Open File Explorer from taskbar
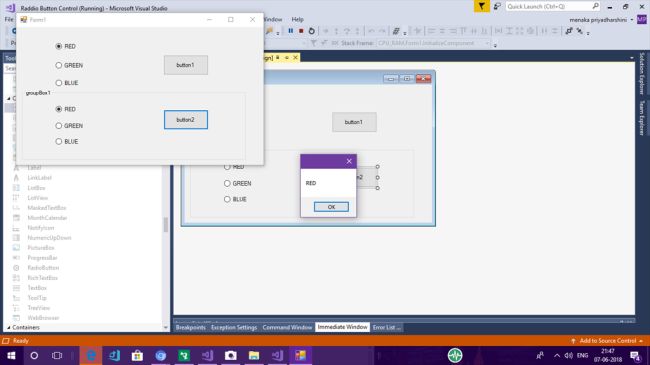 tap(254, 355)
